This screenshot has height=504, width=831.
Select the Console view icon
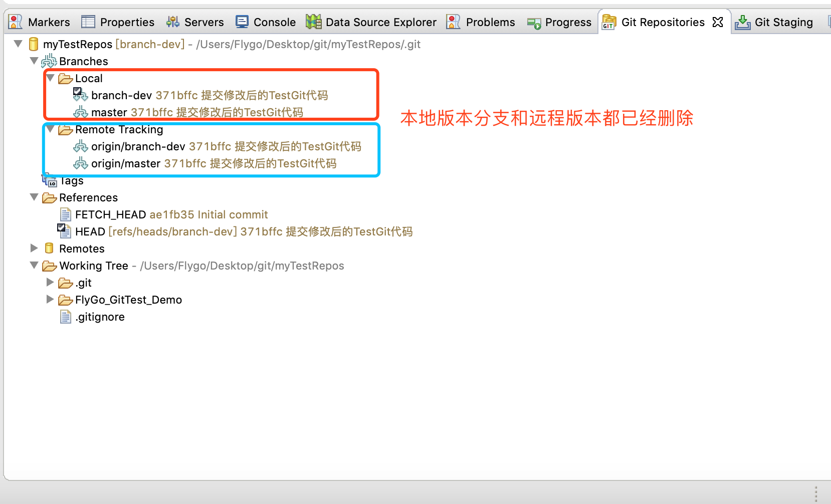tap(242, 22)
